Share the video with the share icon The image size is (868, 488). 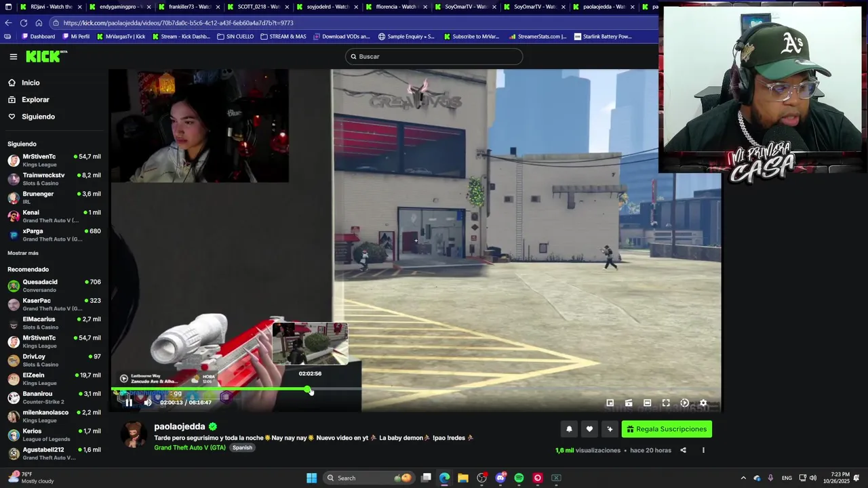pyautogui.click(x=683, y=450)
